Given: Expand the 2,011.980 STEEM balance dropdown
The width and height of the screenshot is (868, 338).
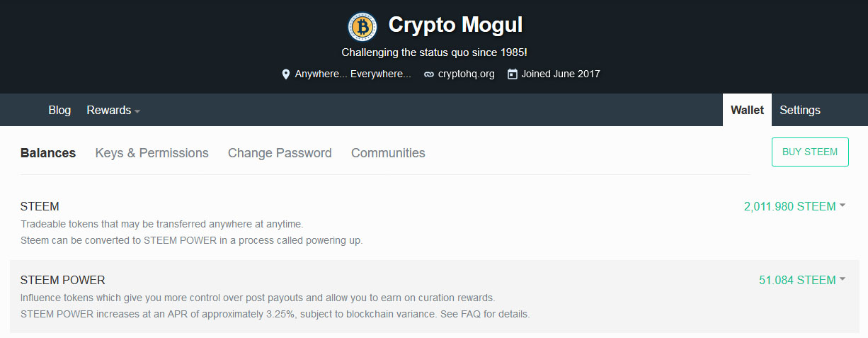Looking at the screenshot, I should click(794, 206).
